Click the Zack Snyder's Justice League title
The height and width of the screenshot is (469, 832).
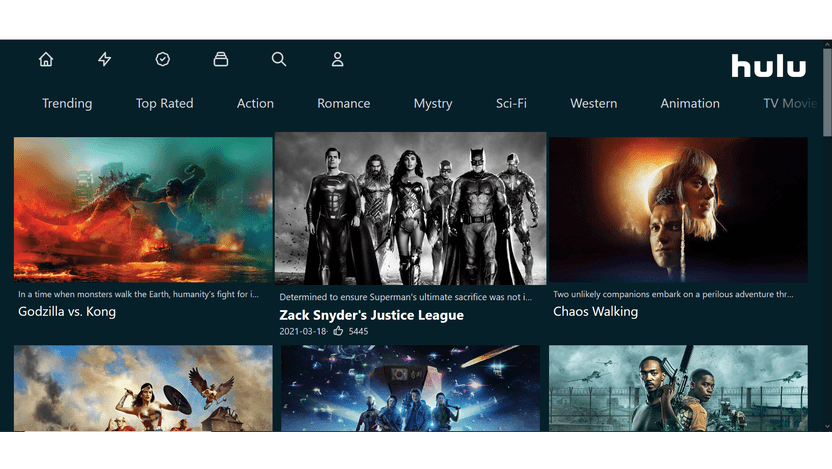click(371, 315)
